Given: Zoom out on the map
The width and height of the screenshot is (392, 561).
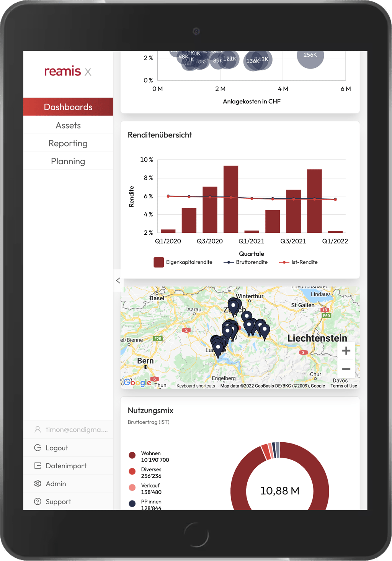Looking at the screenshot, I should 346,369.
